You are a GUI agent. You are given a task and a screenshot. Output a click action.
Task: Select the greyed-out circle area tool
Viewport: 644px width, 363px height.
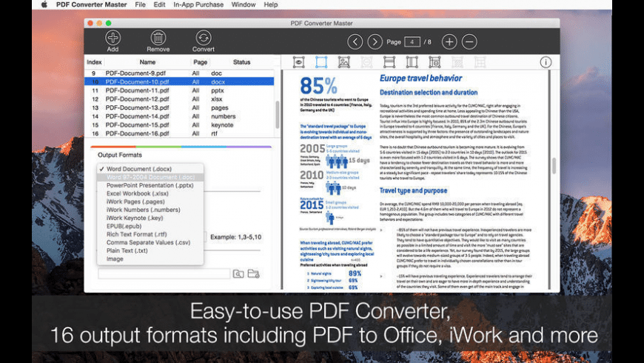(366, 62)
